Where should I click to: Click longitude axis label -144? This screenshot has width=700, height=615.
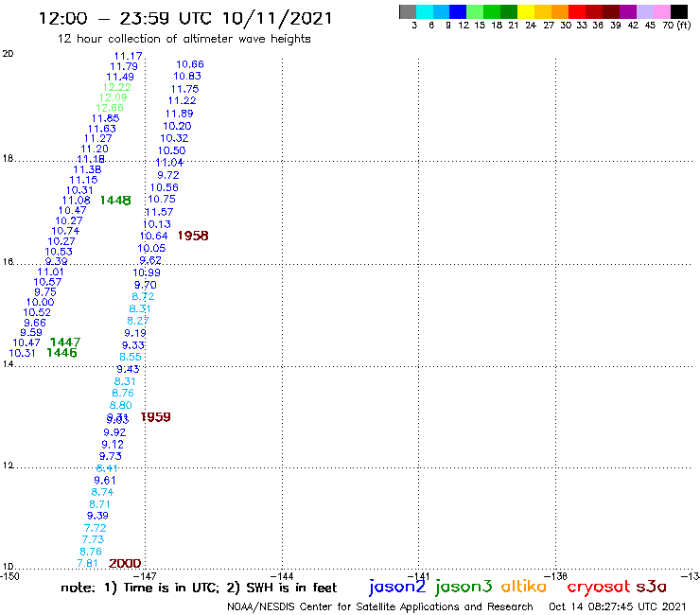pos(283,576)
